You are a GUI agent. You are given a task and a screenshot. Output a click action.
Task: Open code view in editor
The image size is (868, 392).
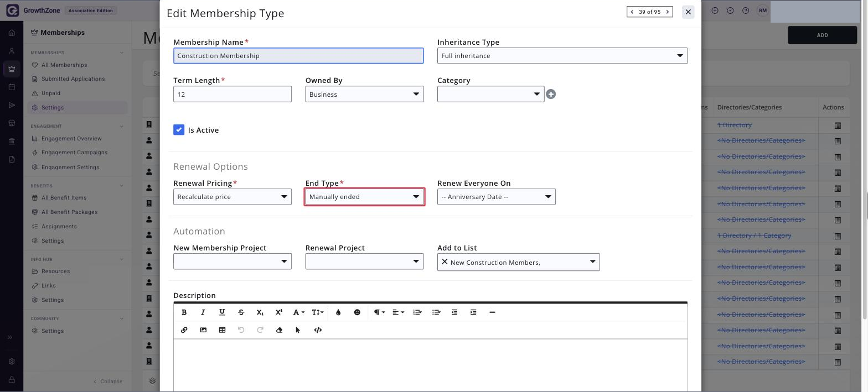click(318, 330)
